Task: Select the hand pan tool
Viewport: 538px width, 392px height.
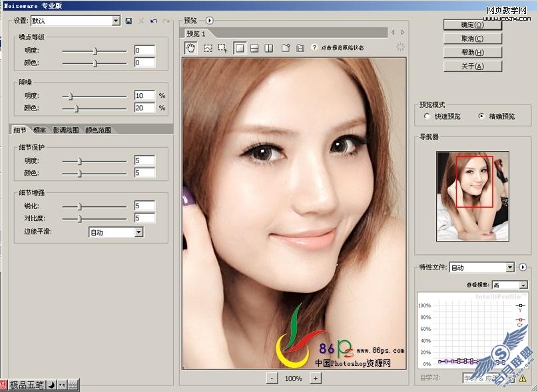Action: pyautogui.click(x=191, y=48)
